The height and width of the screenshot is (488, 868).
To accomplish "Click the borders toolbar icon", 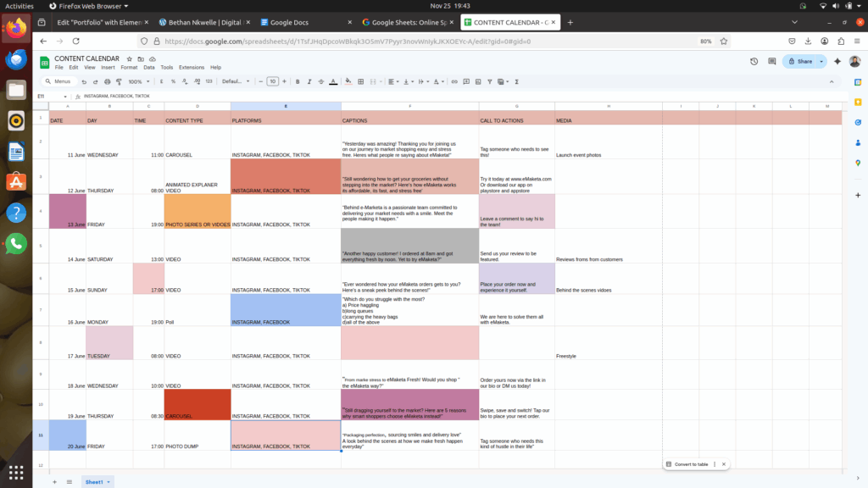I will pyautogui.click(x=359, y=81).
